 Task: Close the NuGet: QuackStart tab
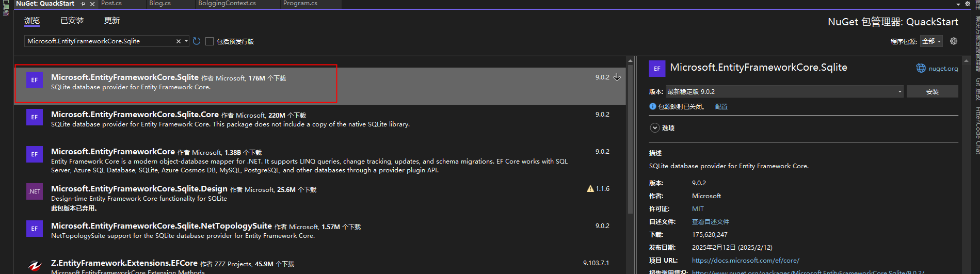(92, 4)
